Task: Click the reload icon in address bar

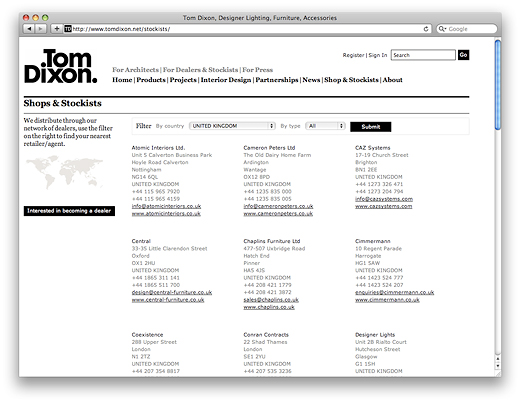Action: coord(426,29)
